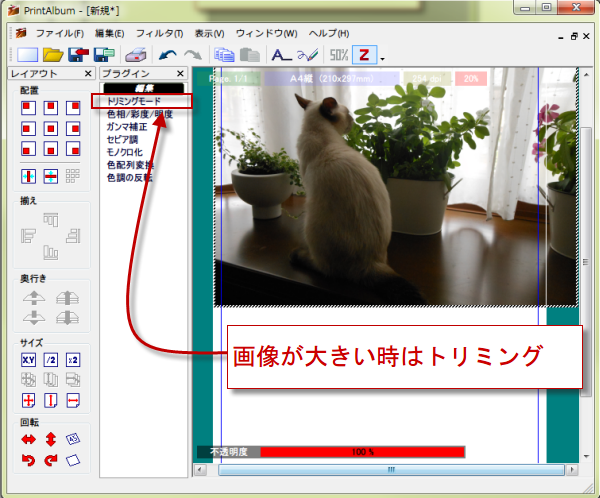The image size is (600, 498).
Task: Click the flip horizontal red arrows icon
Action: [x=28, y=438]
